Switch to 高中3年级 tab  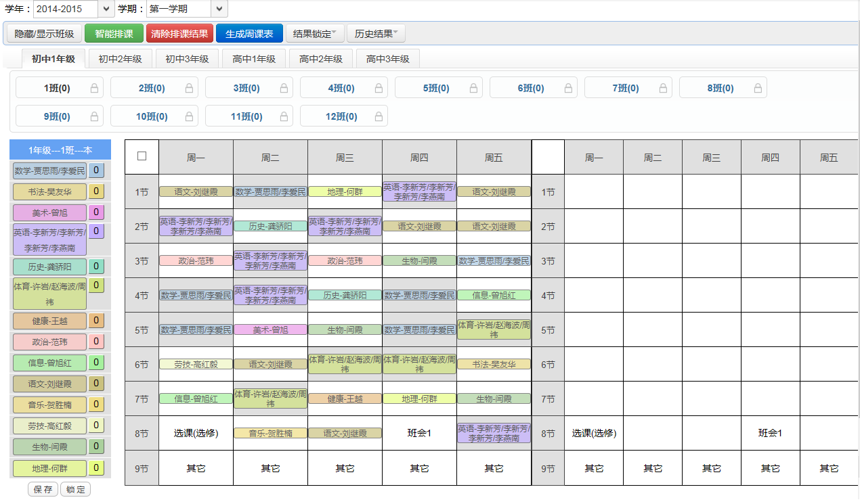[388, 59]
